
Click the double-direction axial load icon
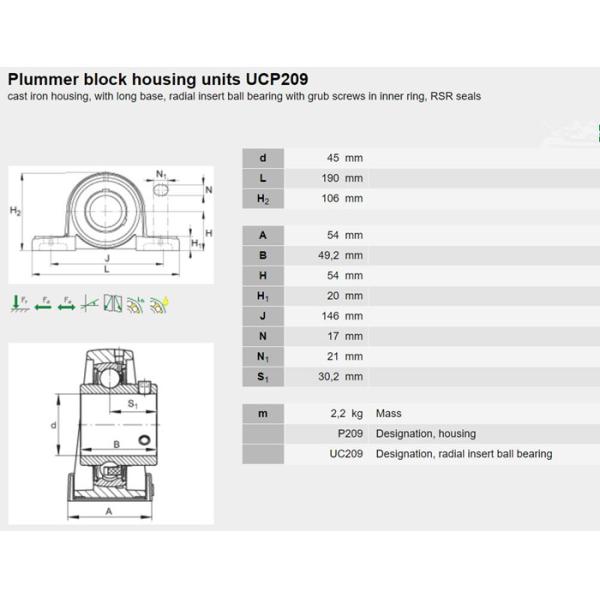66,301
